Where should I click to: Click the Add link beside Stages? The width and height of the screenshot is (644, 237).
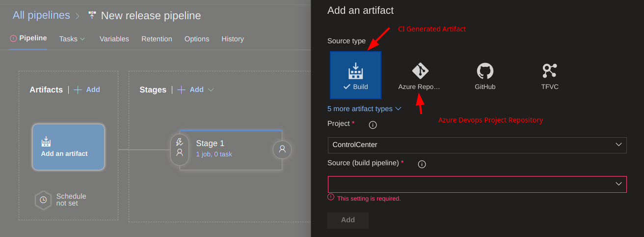click(x=197, y=89)
